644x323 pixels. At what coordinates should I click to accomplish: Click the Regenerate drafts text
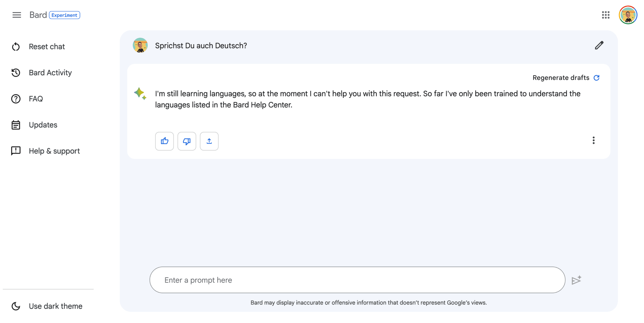point(561,78)
